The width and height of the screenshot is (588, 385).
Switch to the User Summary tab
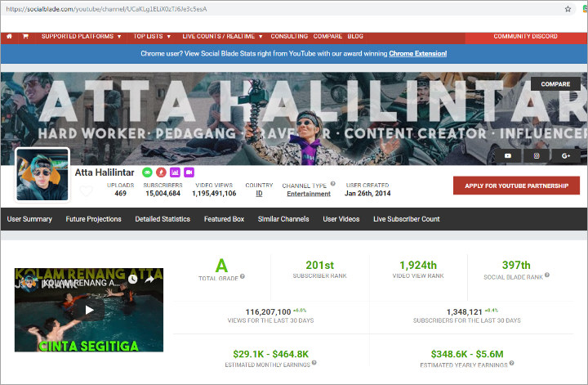click(29, 219)
